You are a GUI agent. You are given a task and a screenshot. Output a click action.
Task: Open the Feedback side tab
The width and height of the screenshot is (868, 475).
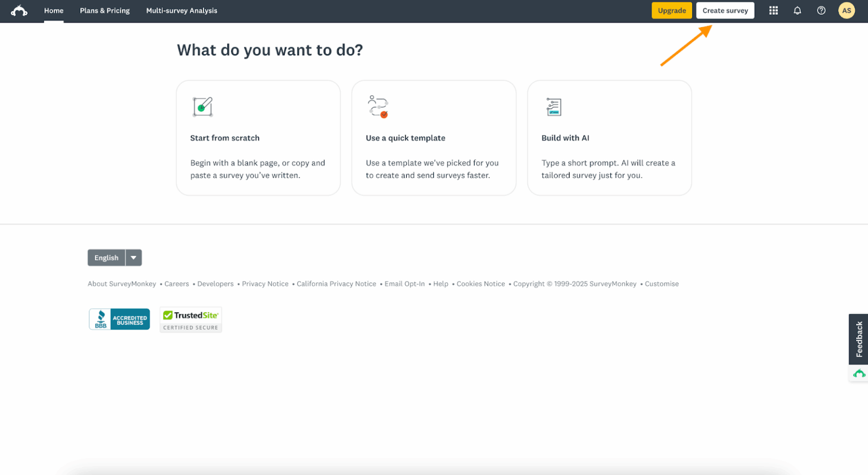coord(860,339)
